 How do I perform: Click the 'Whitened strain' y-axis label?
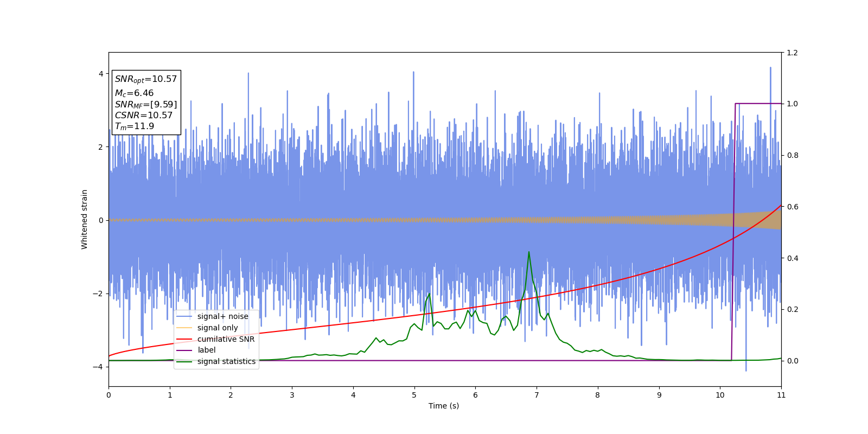(84, 219)
